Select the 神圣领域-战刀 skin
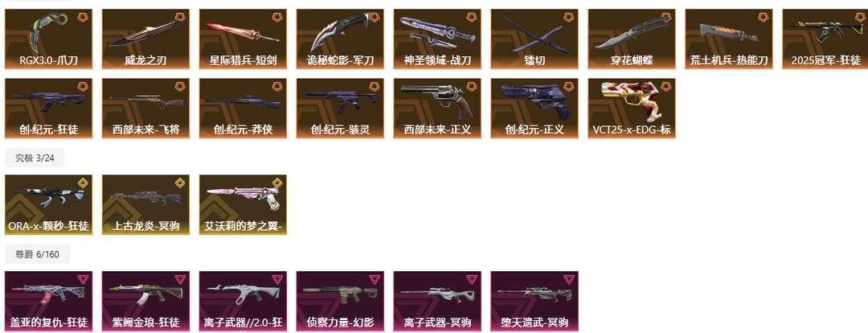Screen dimensions: 868x333 coord(437,39)
